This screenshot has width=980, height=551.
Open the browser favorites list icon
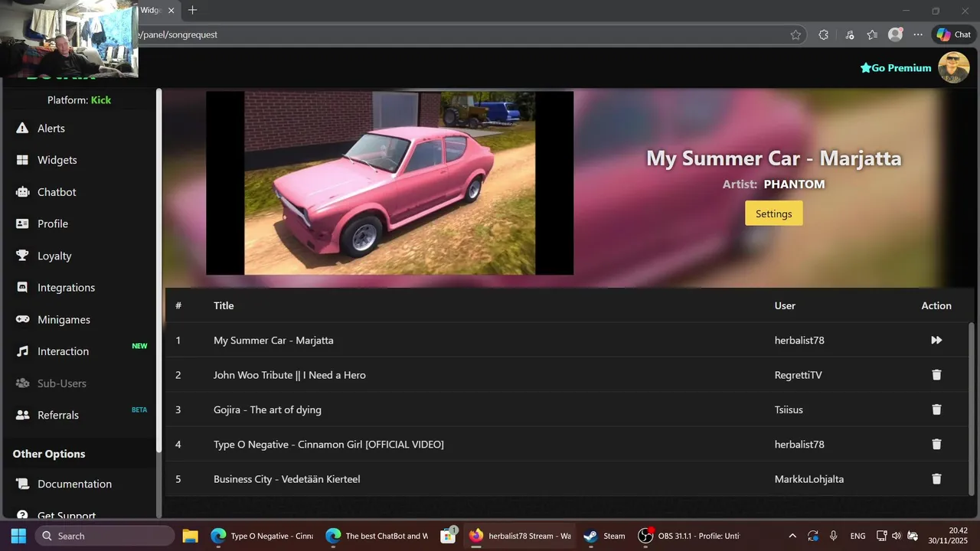[872, 34]
